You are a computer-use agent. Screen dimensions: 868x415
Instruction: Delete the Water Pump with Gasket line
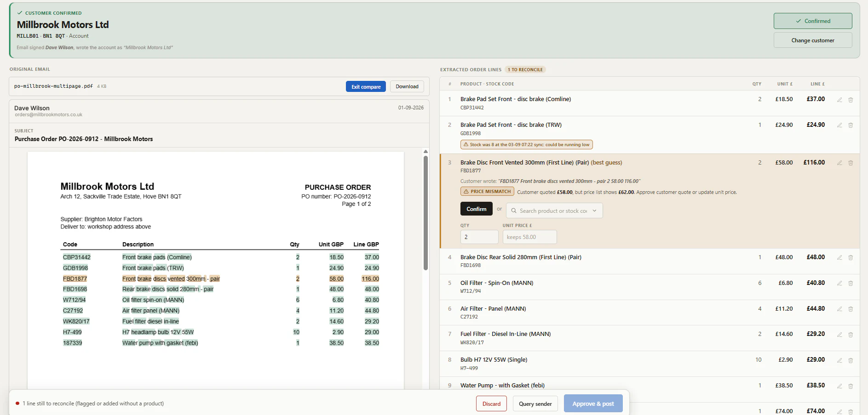coord(851,386)
